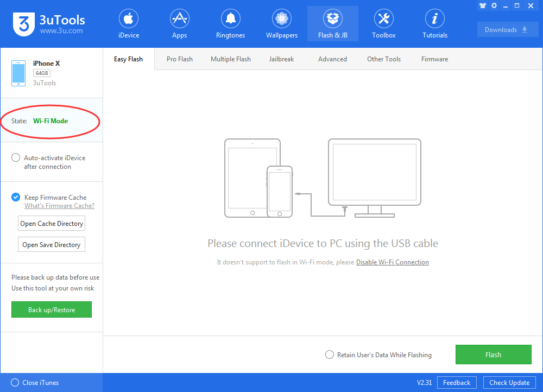Click Check Update button

tap(509, 383)
